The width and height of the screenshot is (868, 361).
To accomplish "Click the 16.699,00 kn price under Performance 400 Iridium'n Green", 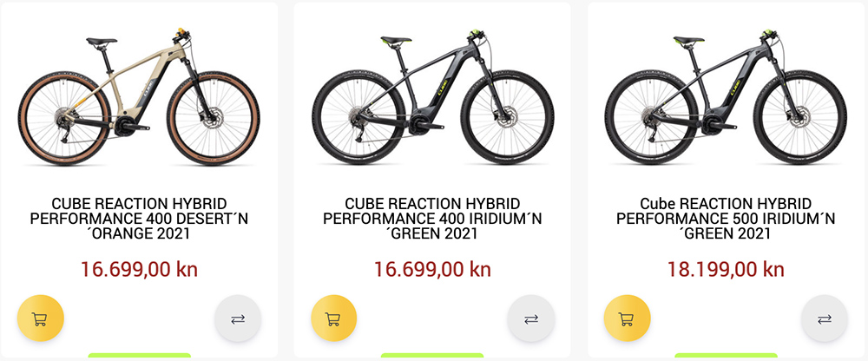I will click(x=432, y=270).
